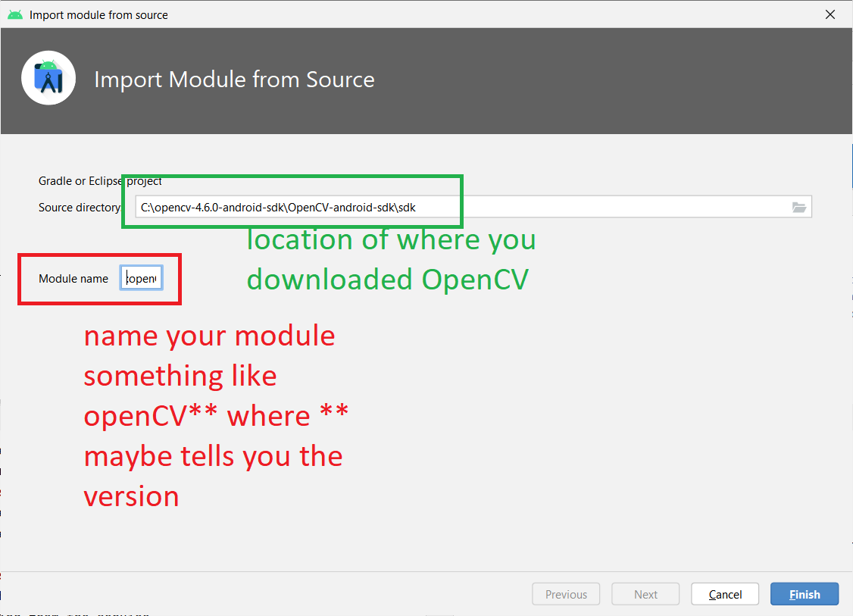Click the greyed-out Previous button
853x616 pixels.
[566, 595]
